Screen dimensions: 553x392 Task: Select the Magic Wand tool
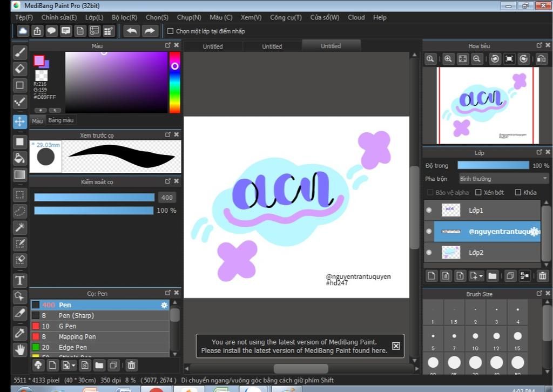(x=20, y=228)
